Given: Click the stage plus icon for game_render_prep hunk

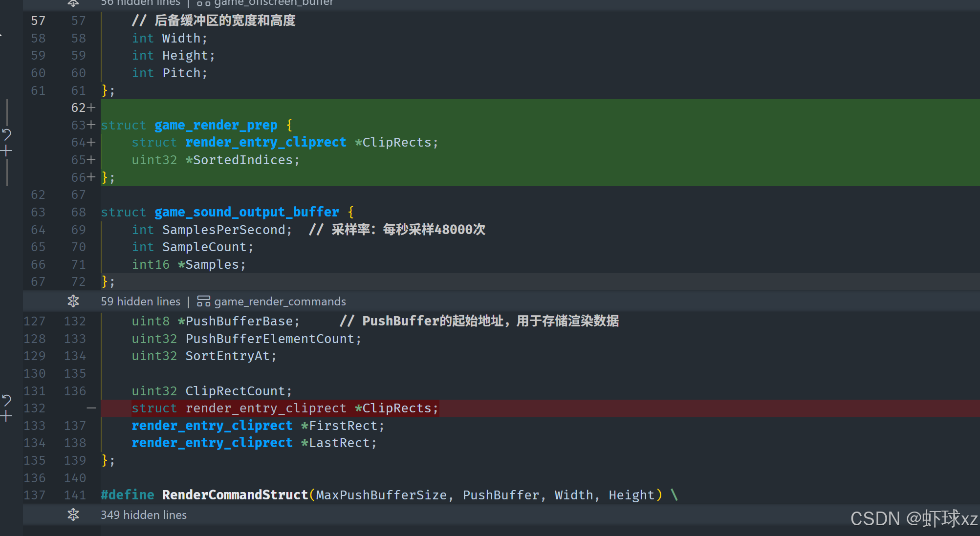Looking at the screenshot, I should [x=6, y=151].
